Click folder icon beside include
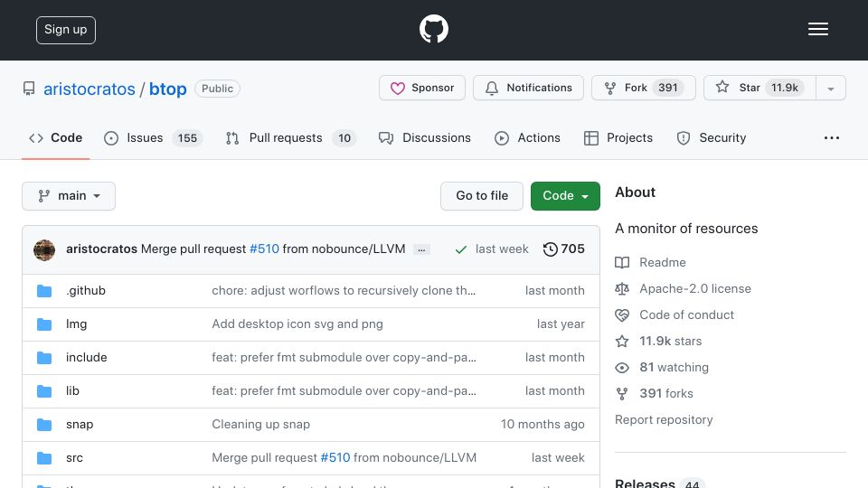 tap(44, 358)
